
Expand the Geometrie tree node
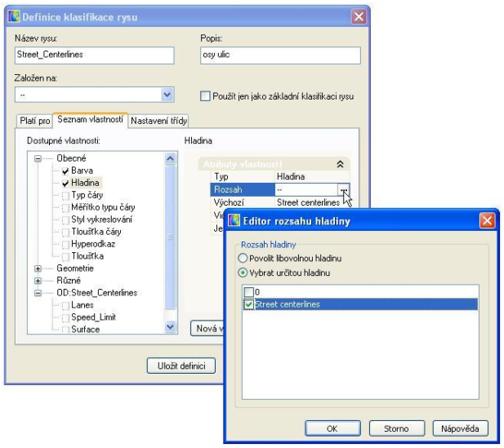(x=38, y=268)
